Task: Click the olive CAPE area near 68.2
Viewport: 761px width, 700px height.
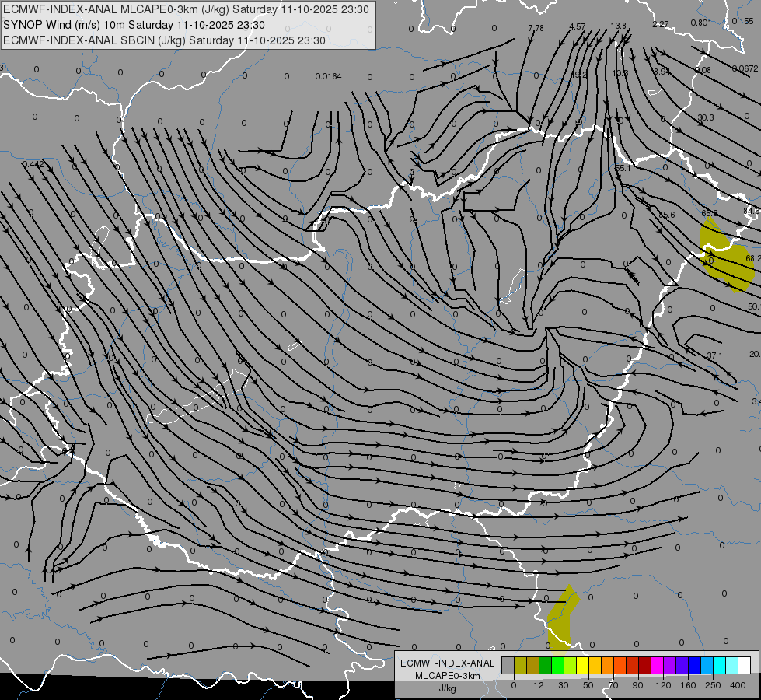Action: tap(727, 257)
